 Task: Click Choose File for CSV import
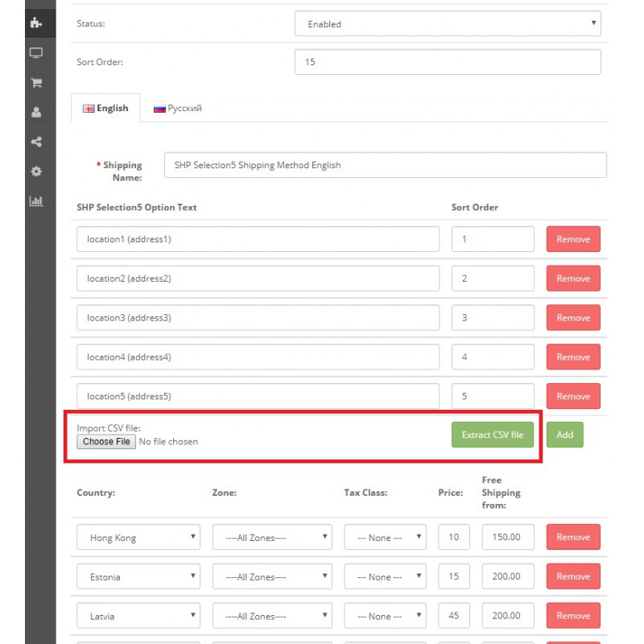coord(106,441)
